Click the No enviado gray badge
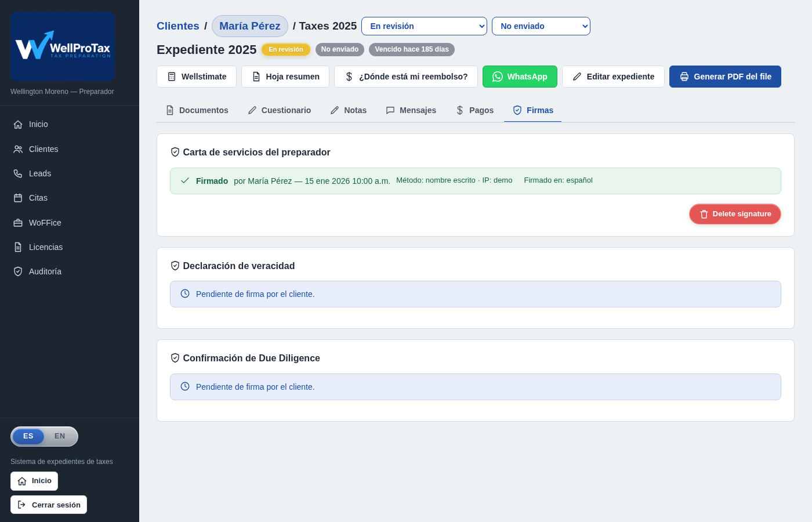812x522 pixels. (x=340, y=49)
